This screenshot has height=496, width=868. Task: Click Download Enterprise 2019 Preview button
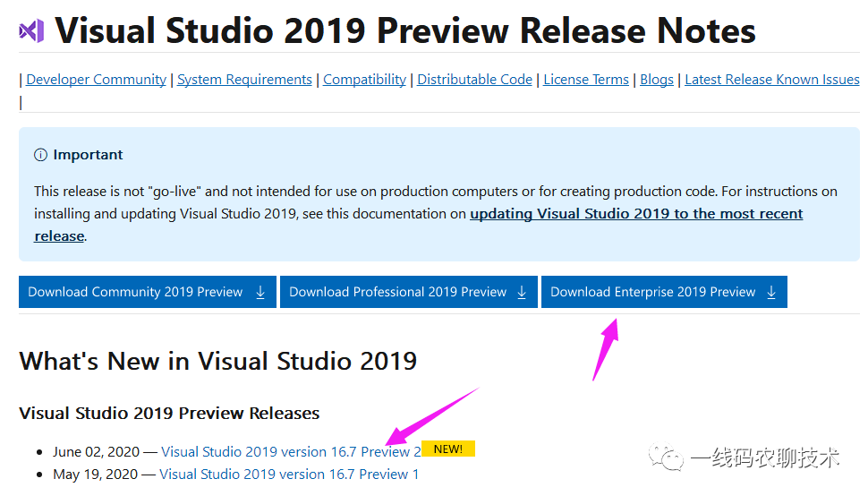664,292
